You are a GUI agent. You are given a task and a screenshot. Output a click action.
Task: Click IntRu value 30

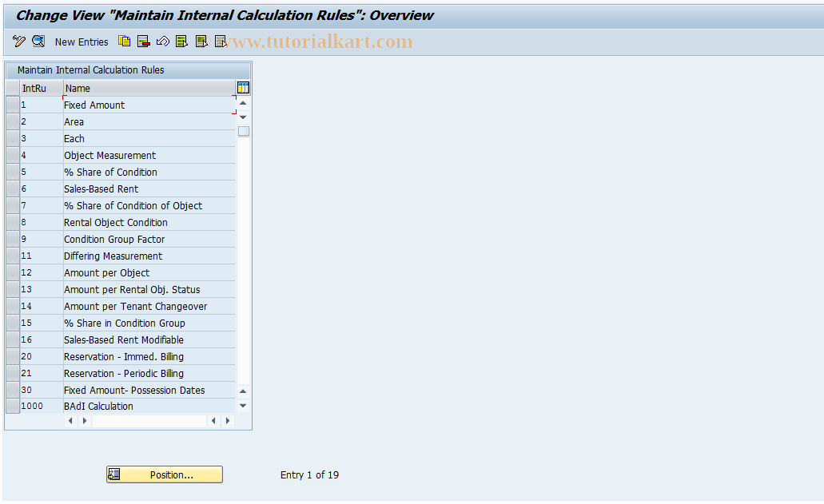41,390
